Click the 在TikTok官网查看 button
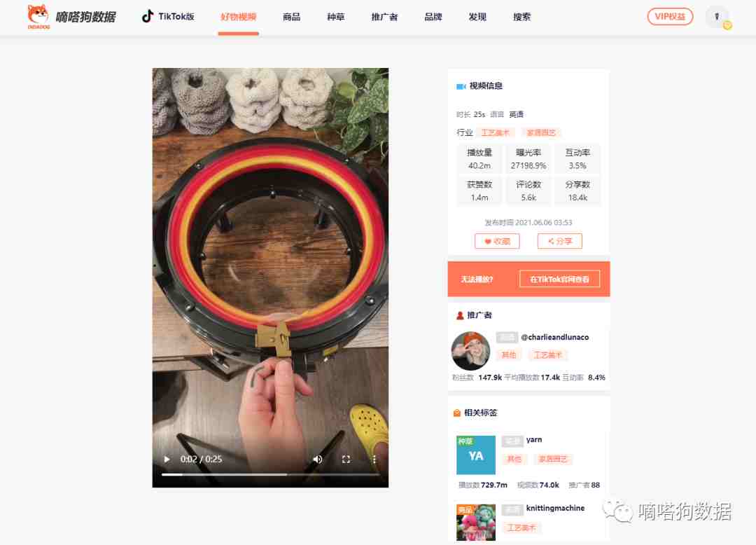 pyautogui.click(x=559, y=280)
